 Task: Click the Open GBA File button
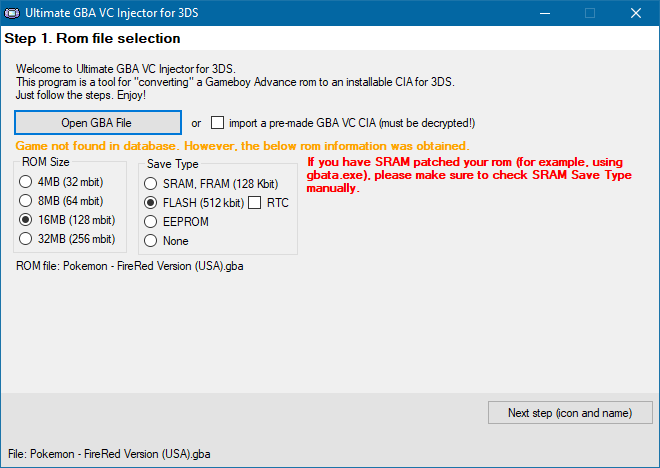click(98, 123)
